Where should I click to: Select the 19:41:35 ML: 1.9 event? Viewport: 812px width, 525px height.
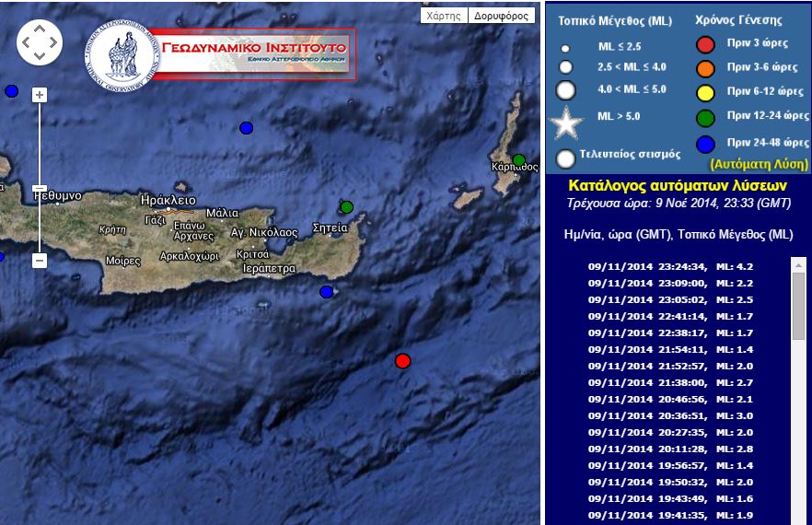(x=670, y=516)
